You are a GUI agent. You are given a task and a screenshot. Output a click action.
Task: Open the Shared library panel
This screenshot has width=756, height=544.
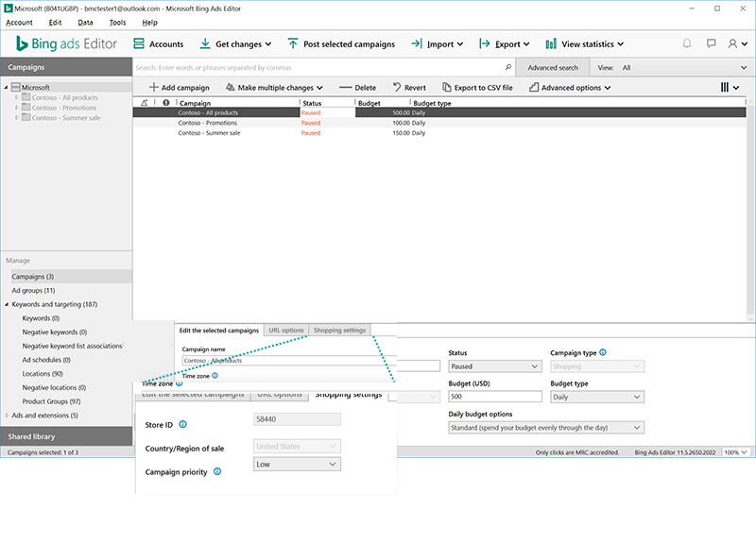click(66, 436)
